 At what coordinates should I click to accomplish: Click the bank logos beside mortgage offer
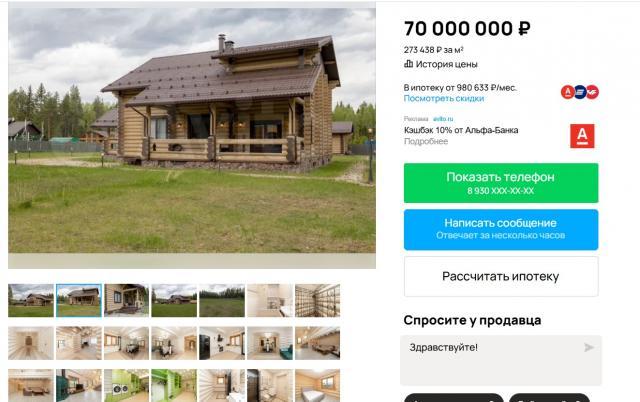580,92
